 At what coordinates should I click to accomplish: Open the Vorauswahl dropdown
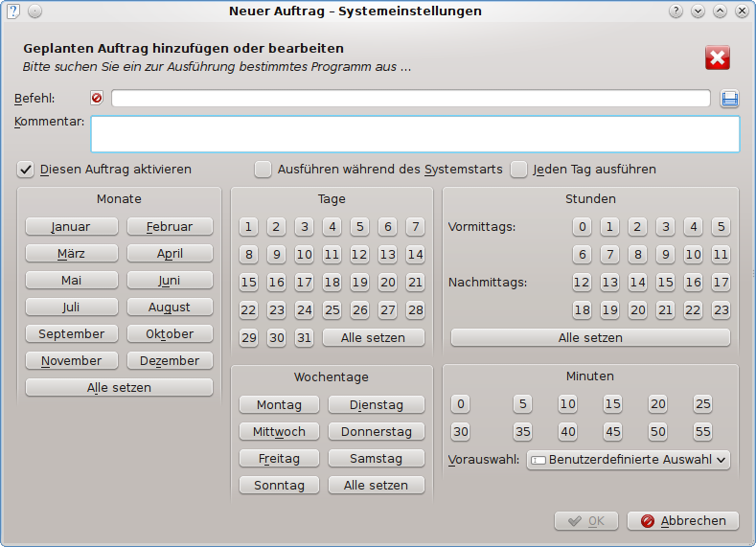coord(629,460)
